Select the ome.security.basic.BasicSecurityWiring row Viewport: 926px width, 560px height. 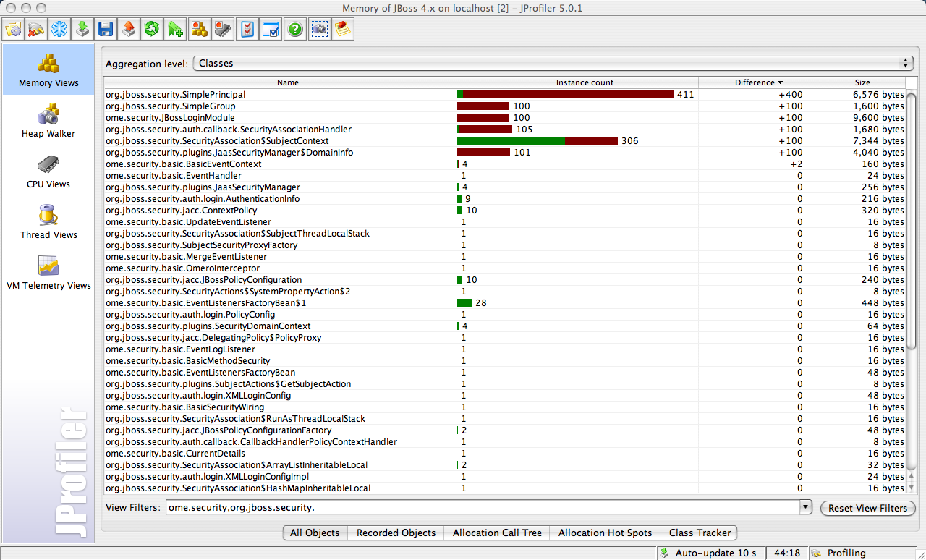pyautogui.click(x=505, y=407)
